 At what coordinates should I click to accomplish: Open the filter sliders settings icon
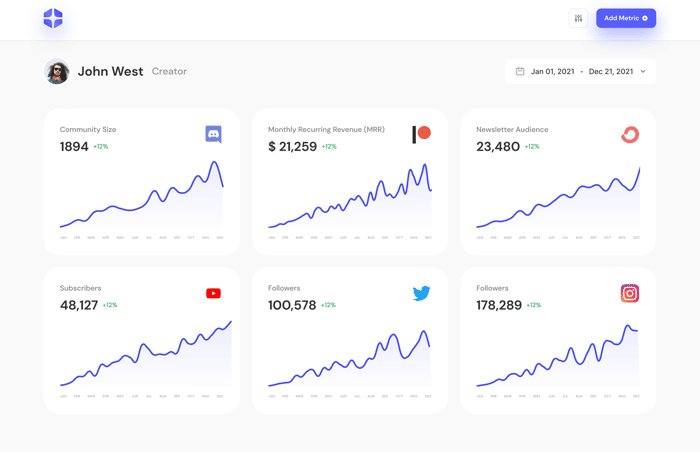[578, 18]
